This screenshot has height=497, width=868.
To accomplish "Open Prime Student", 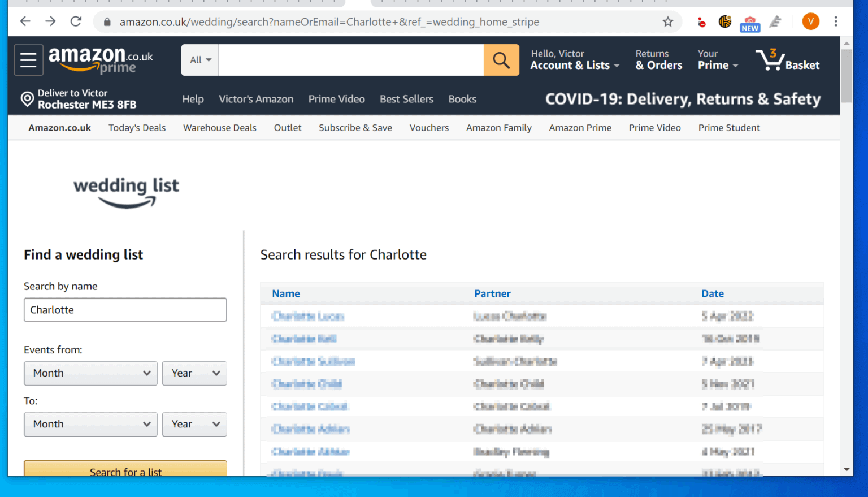I will 729,128.
